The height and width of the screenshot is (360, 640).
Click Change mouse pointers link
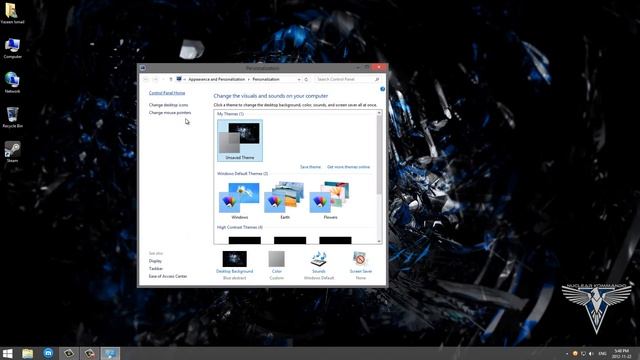point(170,113)
